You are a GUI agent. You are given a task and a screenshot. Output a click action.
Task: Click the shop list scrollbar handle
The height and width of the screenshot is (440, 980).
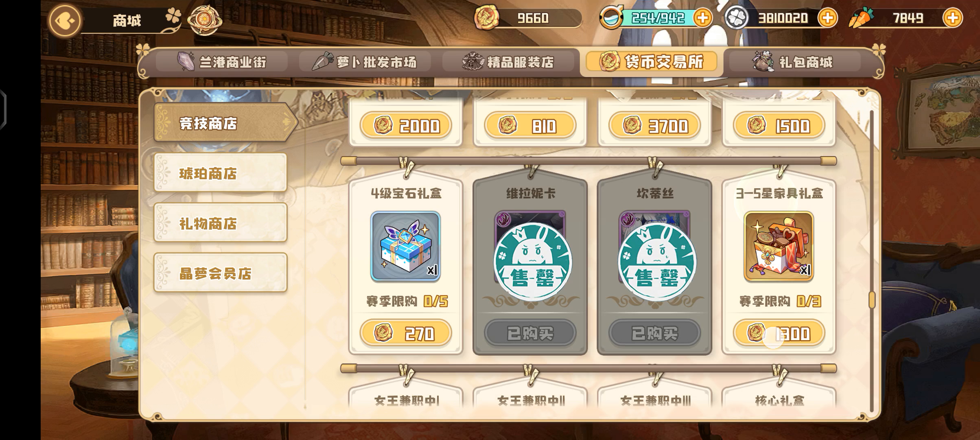click(872, 300)
